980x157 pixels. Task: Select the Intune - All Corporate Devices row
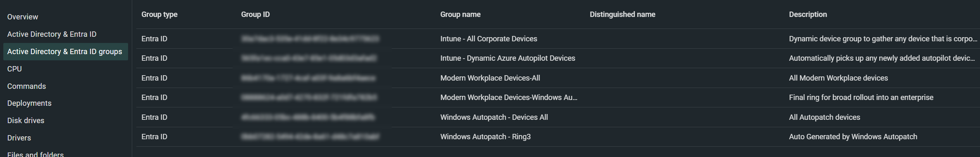[558, 39]
